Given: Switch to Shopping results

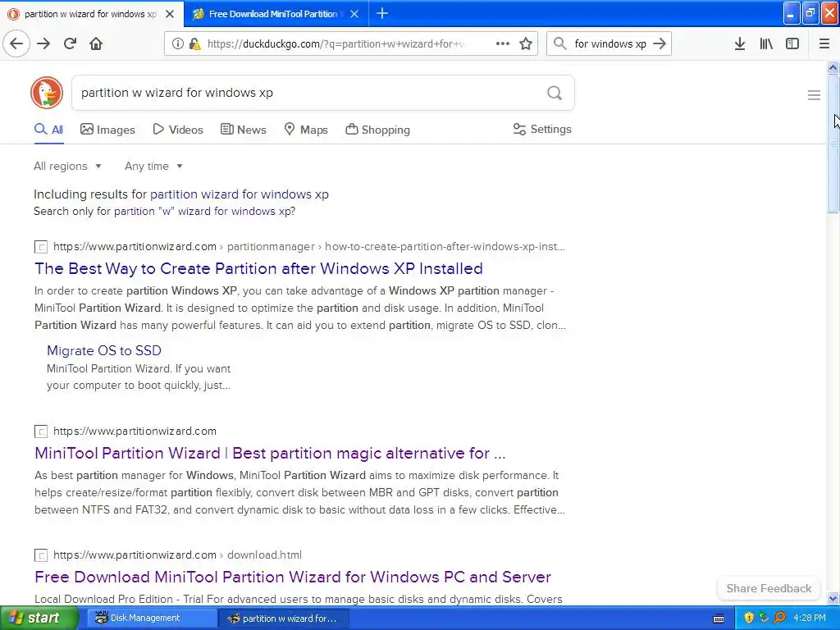Looking at the screenshot, I should [x=377, y=130].
